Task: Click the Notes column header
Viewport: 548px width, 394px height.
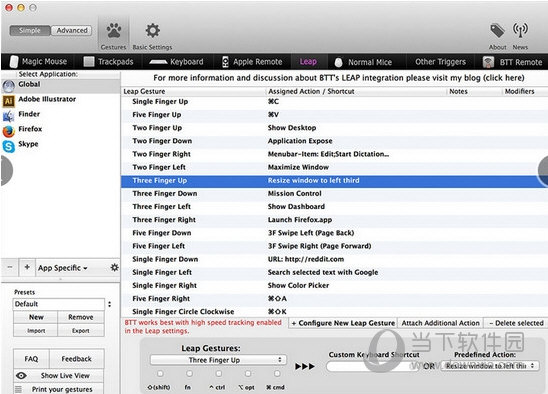Action: tap(474, 91)
